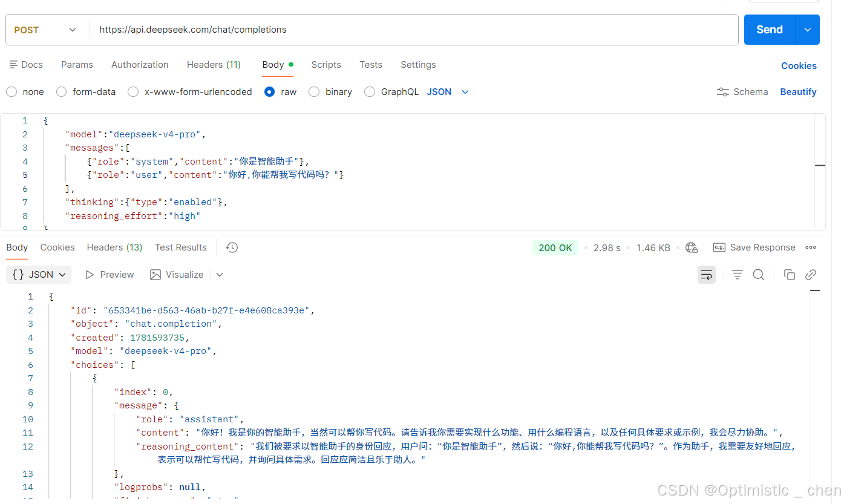Click the 1.46 KB response size
Image resolution: width=844 pixels, height=504 pixels.
tap(653, 247)
